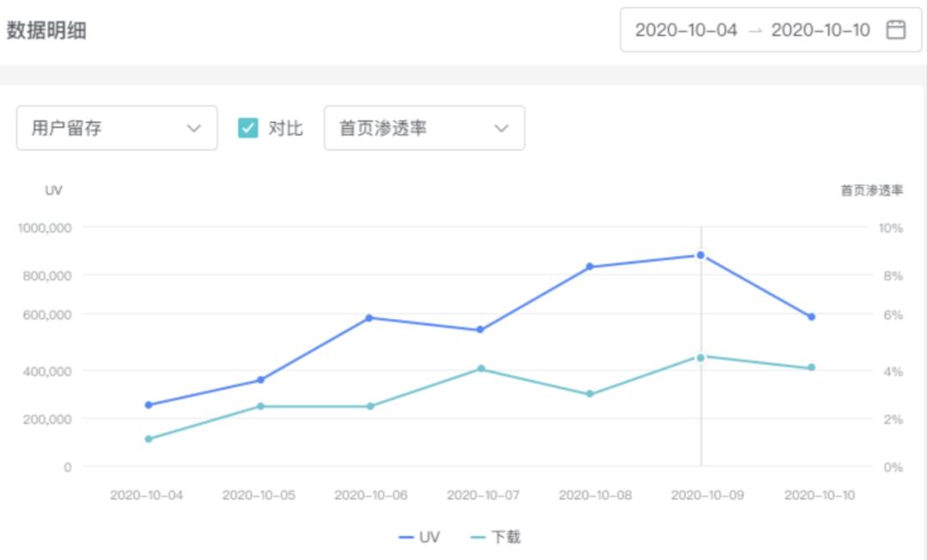The height and width of the screenshot is (560, 927).
Task: Open the 用户留存 dropdown
Action: pyautogui.click(x=117, y=129)
